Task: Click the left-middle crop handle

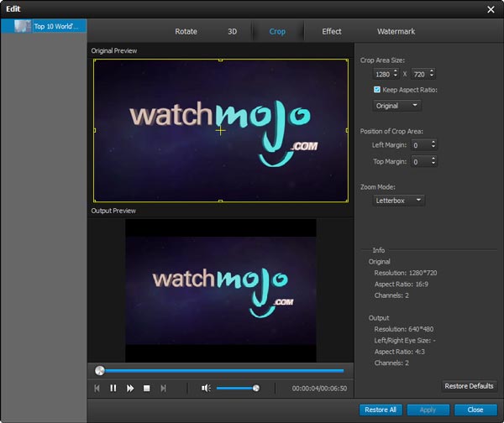Action: (x=94, y=130)
